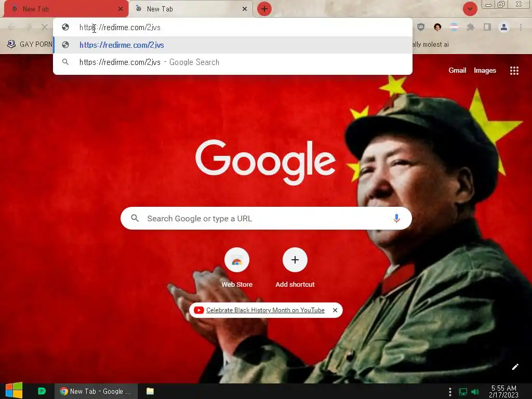Click the magnifier icon in the search box
532x399 pixels.
pyautogui.click(x=135, y=218)
